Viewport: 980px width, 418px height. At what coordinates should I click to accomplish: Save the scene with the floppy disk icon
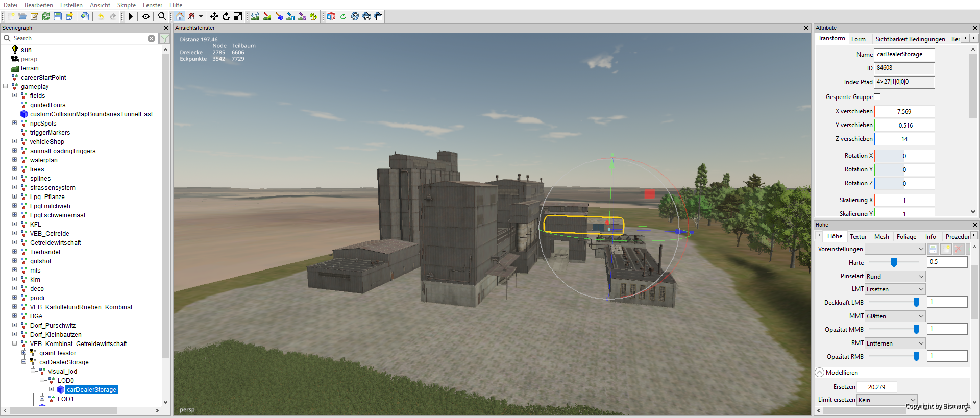pos(58,16)
